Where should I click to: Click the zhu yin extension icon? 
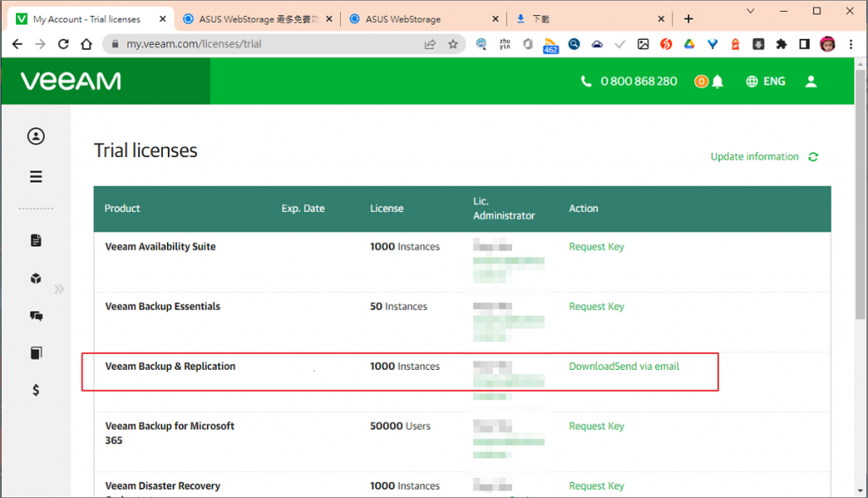(x=504, y=44)
